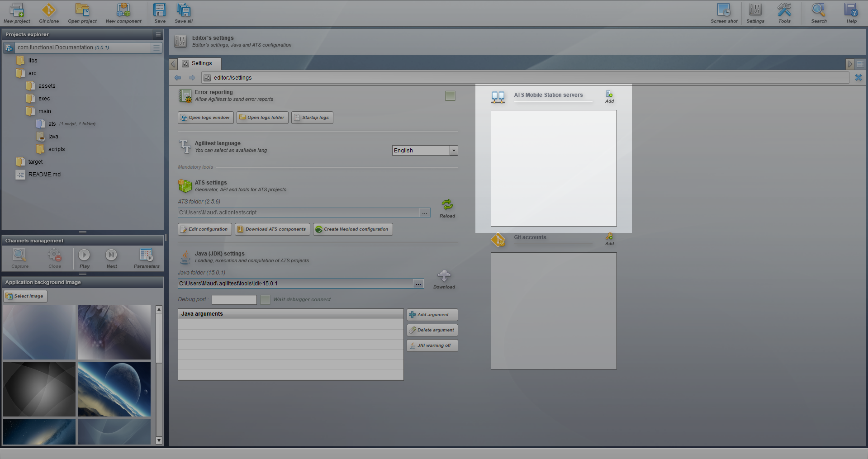Open the Search tool
Image resolution: width=868 pixels, height=459 pixels.
pyautogui.click(x=819, y=13)
